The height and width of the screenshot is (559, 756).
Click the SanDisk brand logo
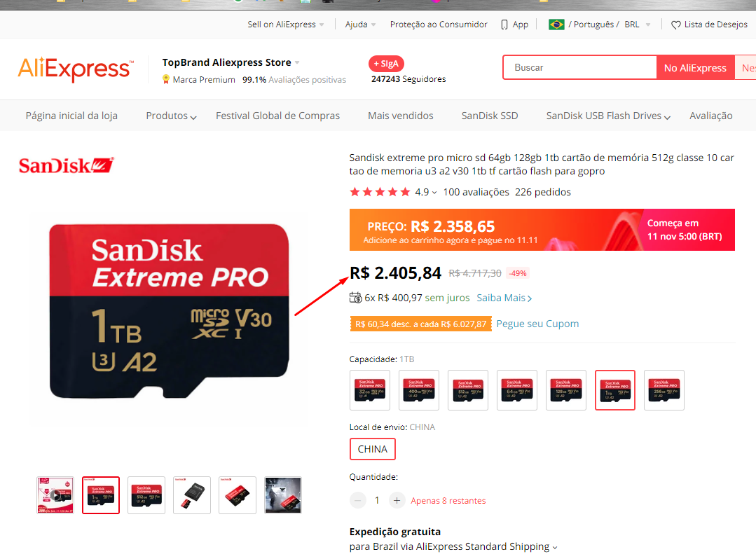pyautogui.click(x=67, y=165)
